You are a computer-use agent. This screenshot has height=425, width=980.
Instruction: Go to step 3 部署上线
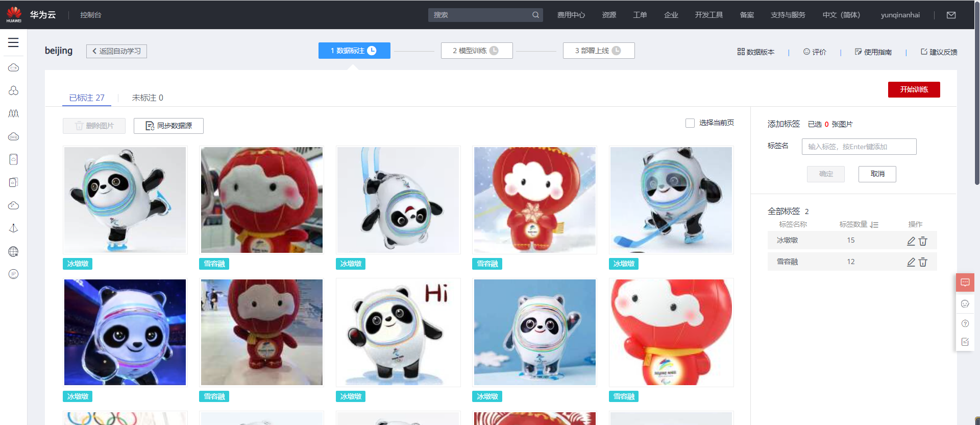click(x=599, y=51)
